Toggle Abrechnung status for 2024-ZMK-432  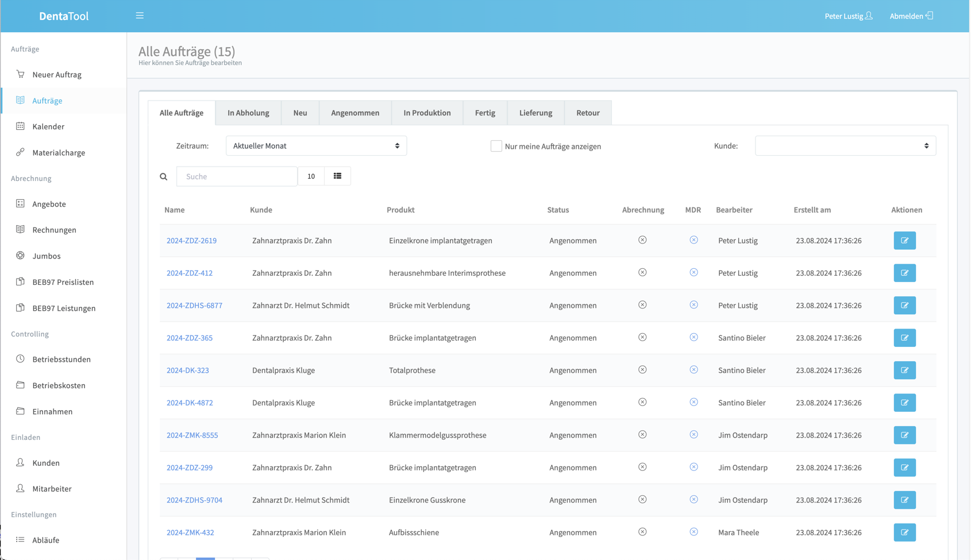pos(642,532)
